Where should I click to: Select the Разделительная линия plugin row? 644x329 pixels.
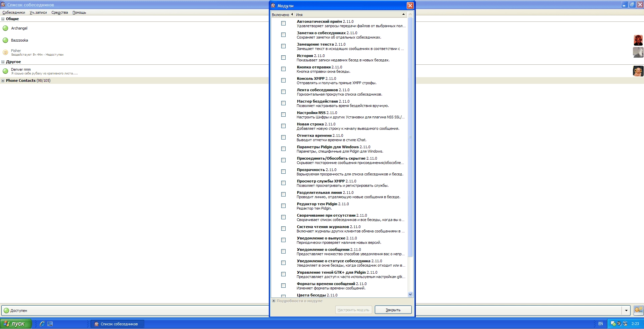pyautogui.click(x=339, y=195)
